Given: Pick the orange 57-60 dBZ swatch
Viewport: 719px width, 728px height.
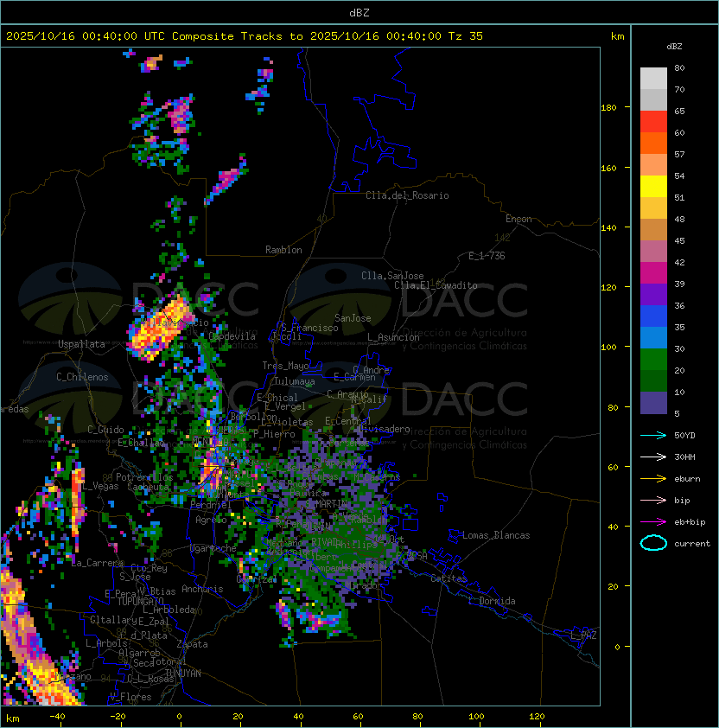Looking at the screenshot, I should 653,143.
